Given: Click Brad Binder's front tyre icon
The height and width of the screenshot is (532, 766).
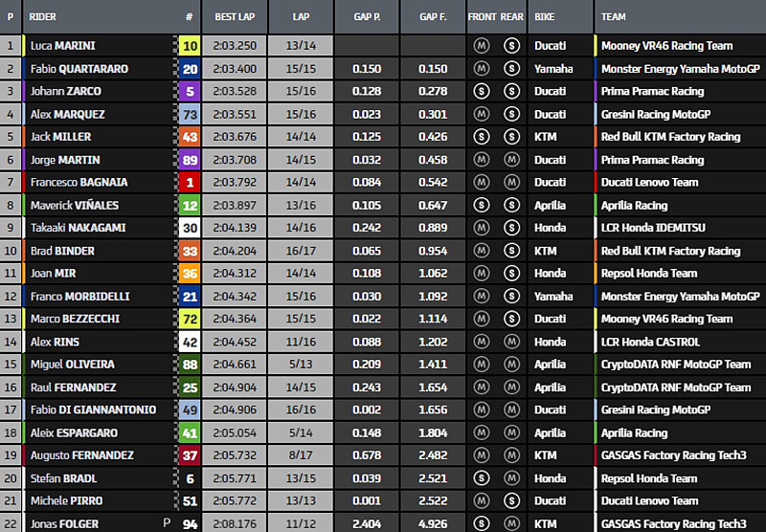Looking at the screenshot, I should 481,251.
